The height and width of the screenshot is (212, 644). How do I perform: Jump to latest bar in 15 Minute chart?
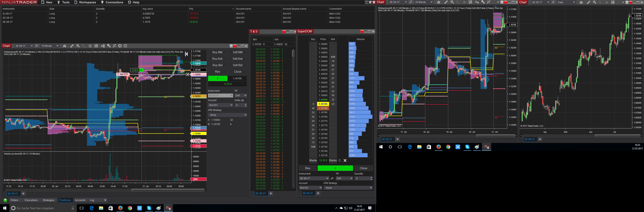coord(186,54)
